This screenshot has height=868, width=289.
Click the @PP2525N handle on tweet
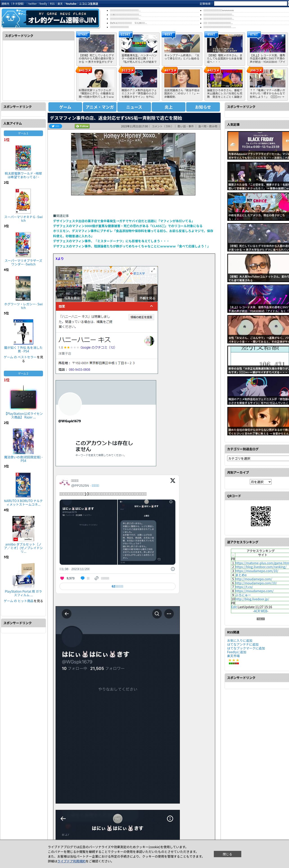pos(80,486)
